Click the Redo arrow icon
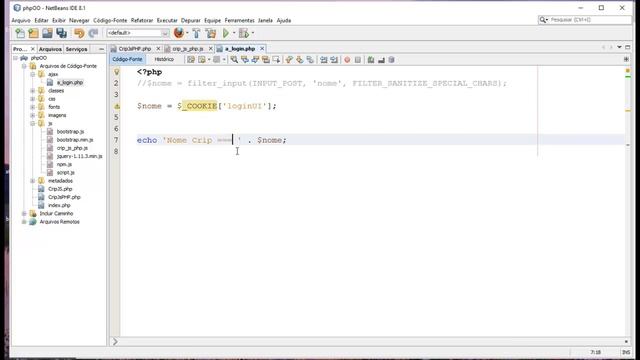The width and height of the screenshot is (640, 360). click(x=93, y=33)
